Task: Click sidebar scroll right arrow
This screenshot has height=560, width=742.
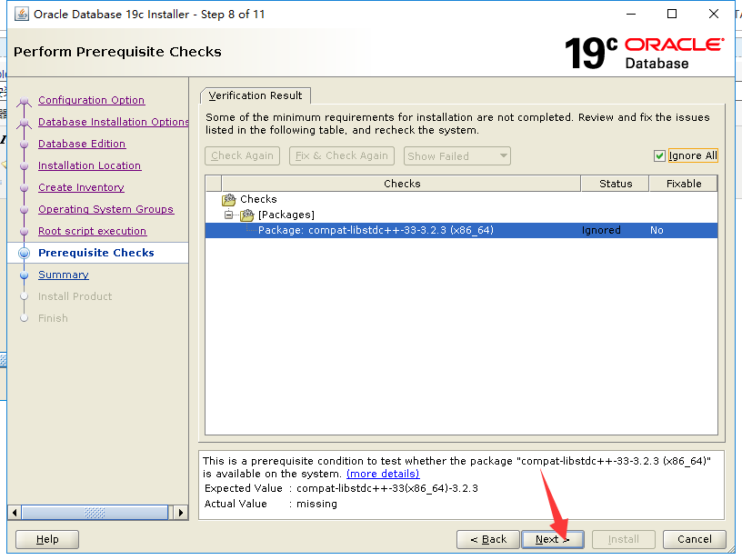Action: click(x=180, y=513)
